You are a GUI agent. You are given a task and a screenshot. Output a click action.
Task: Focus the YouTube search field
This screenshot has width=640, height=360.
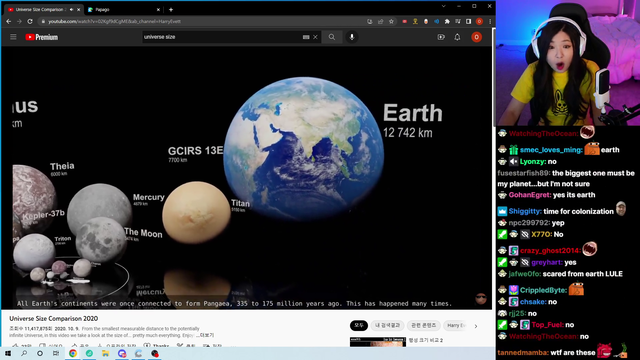[222, 37]
